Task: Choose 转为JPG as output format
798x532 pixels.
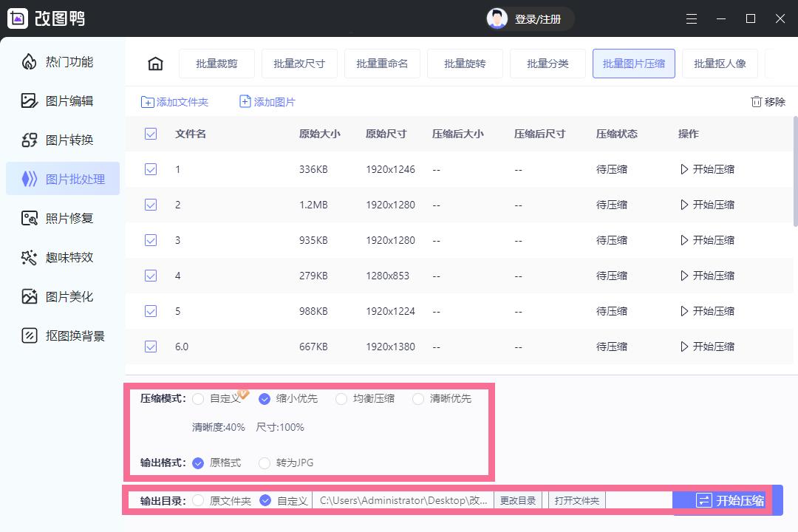Action: coord(264,463)
